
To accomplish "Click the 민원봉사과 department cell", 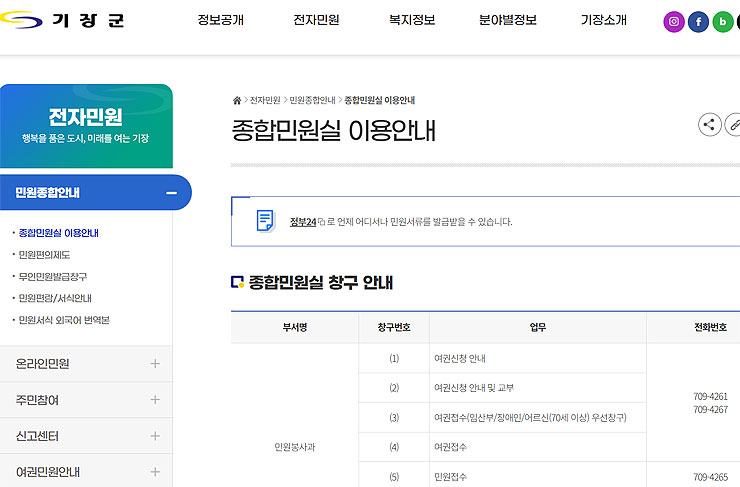I will tap(295, 446).
